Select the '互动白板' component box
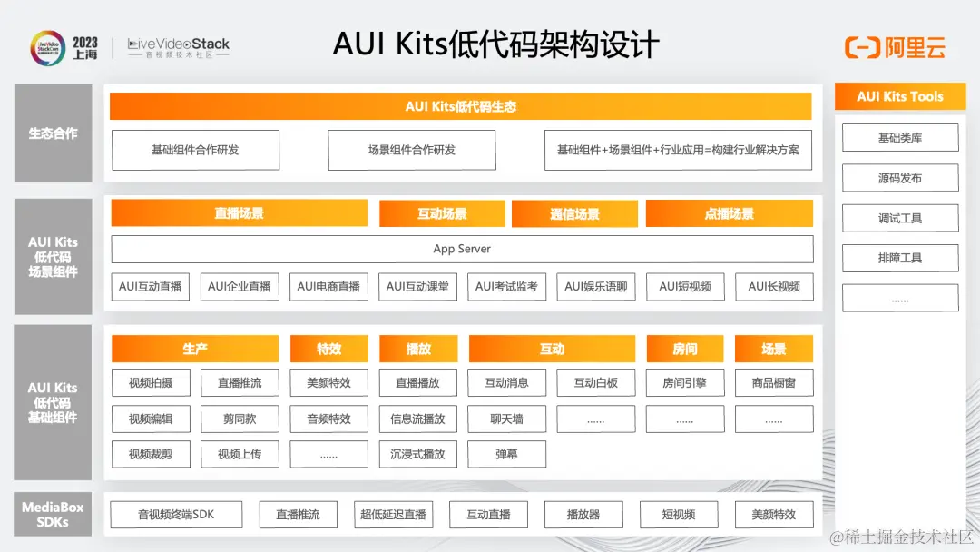This screenshot has width=980, height=552. [596, 382]
